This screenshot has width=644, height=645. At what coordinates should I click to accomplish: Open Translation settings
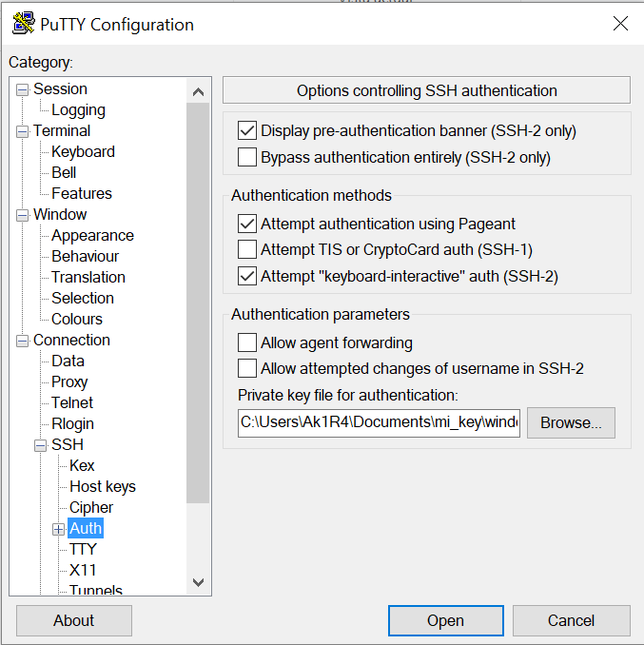(88, 277)
